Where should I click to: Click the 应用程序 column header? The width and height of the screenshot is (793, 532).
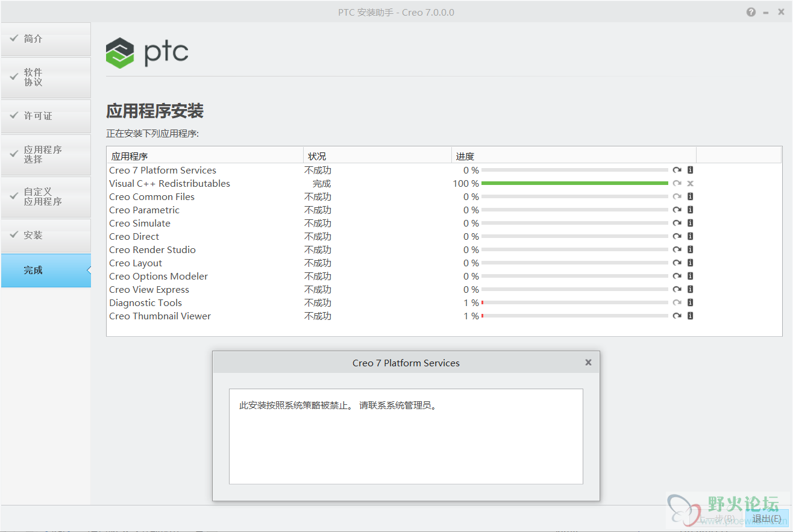205,156
